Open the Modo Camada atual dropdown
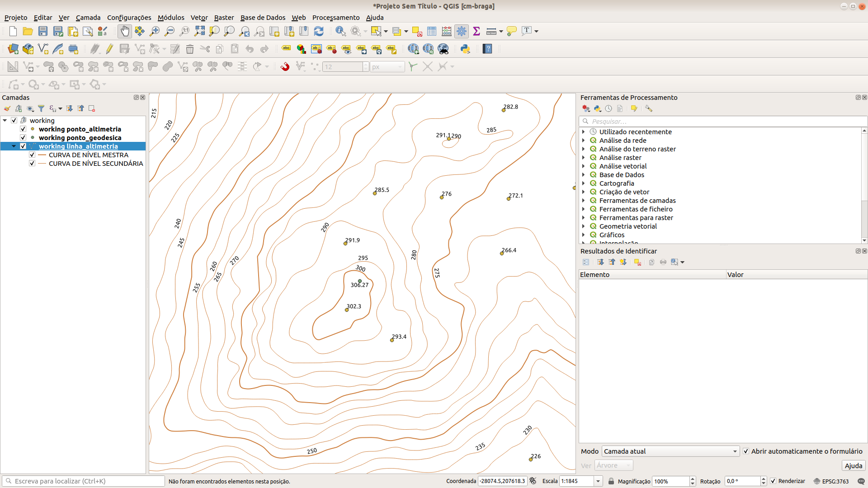 pos(670,451)
